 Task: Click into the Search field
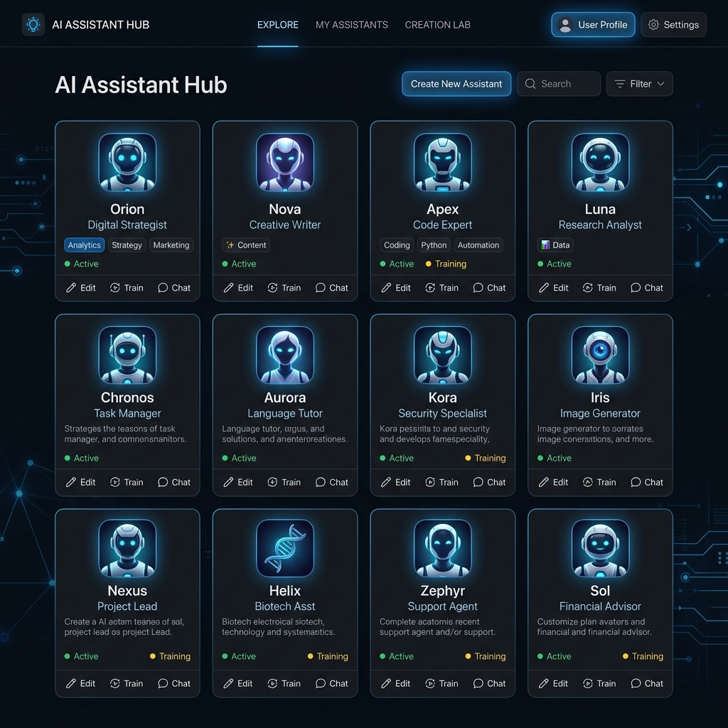coord(565,84)
